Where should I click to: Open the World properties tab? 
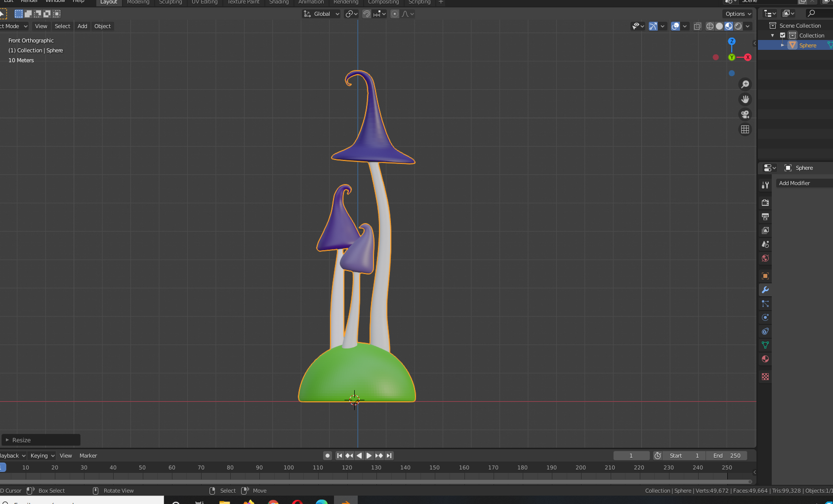pos(765,258)
